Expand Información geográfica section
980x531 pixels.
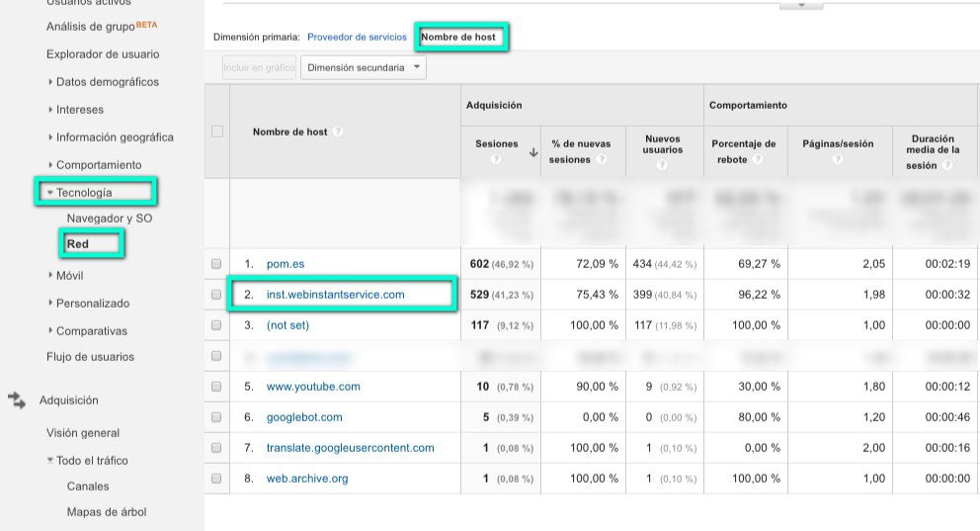pos(111,137)
